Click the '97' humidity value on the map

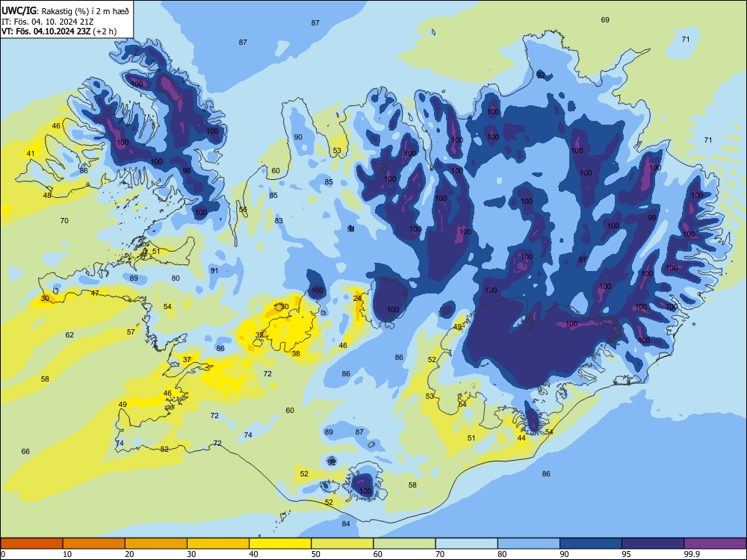coord(583,260)
